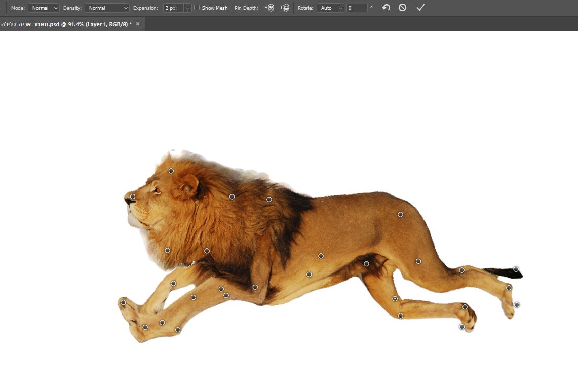Click the rotation angle input field
The image size is (578, 392).
point(357,8)
